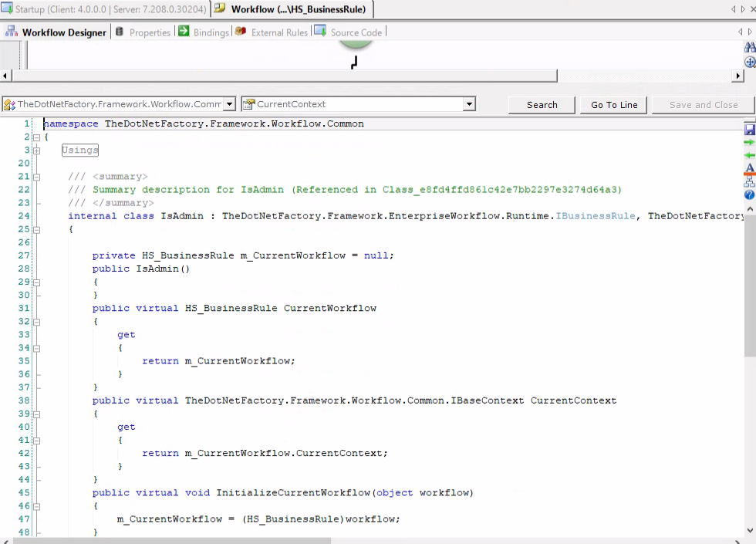The image size is (756, 544).
Task: Click the Search button
Action: (x=542, y=105)
